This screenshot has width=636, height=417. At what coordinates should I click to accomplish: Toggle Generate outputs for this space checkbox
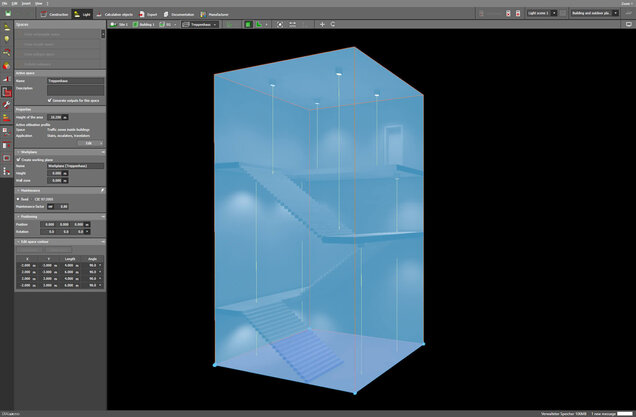[50, 100]
